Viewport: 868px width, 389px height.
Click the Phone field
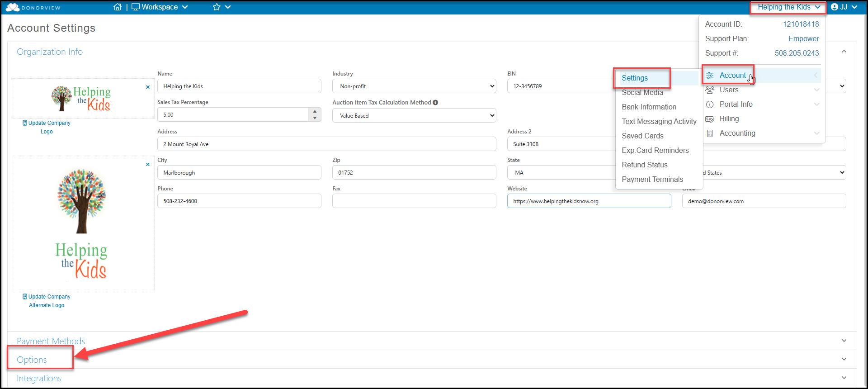coord(239,201)
